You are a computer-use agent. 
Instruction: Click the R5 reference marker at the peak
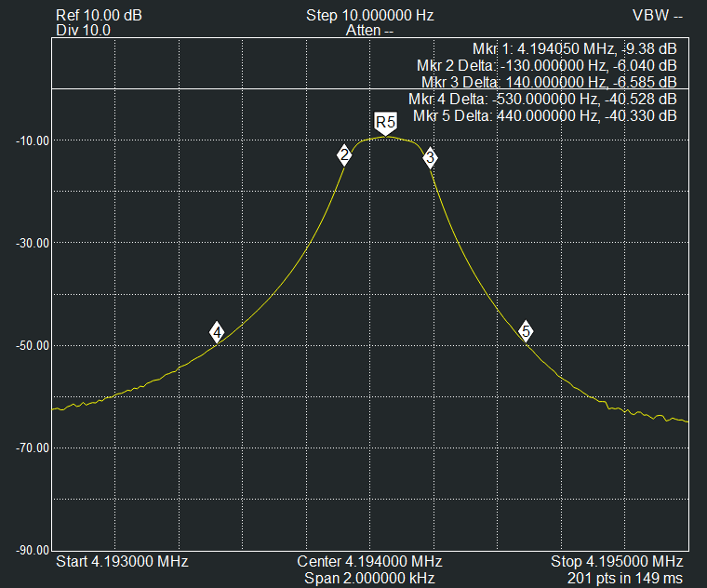point(385,122)
